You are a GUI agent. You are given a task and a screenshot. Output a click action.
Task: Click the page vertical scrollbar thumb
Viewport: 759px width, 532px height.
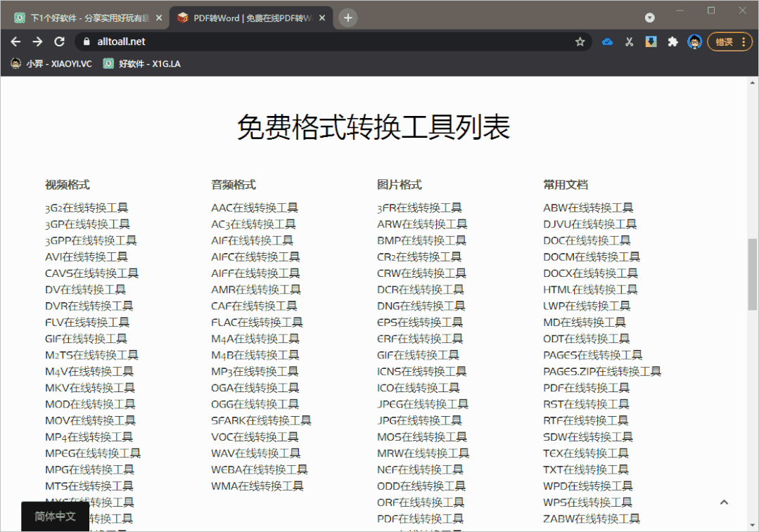tap(752, 274)
